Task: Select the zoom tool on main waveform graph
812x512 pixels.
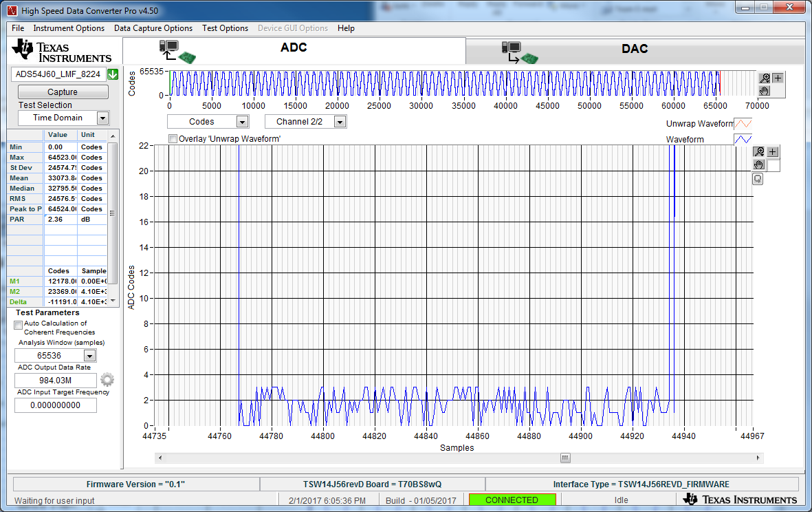Action: coord(759,152)
